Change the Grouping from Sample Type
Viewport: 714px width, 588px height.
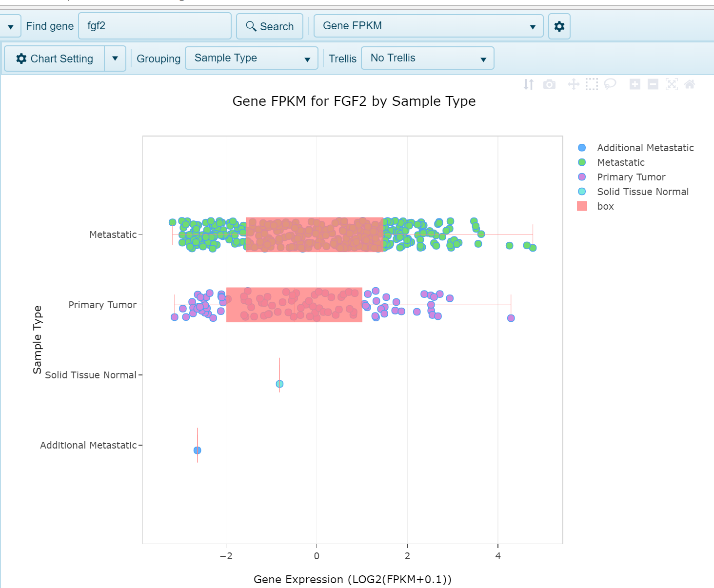(251, 58)
